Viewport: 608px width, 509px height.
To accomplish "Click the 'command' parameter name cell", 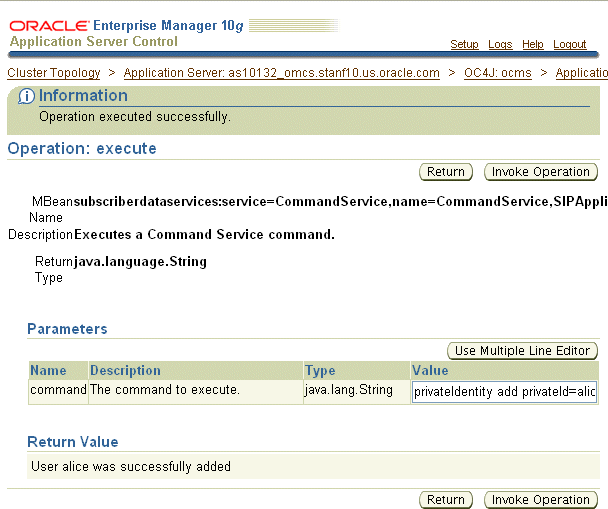I will point(58,390).
